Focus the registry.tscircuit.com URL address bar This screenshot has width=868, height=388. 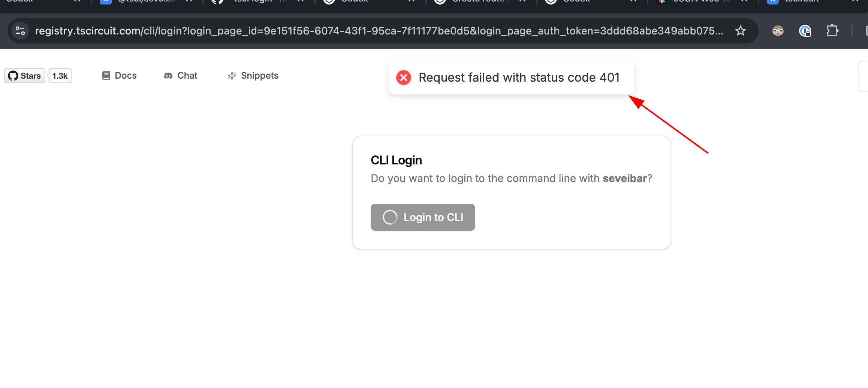pos(379,31)
